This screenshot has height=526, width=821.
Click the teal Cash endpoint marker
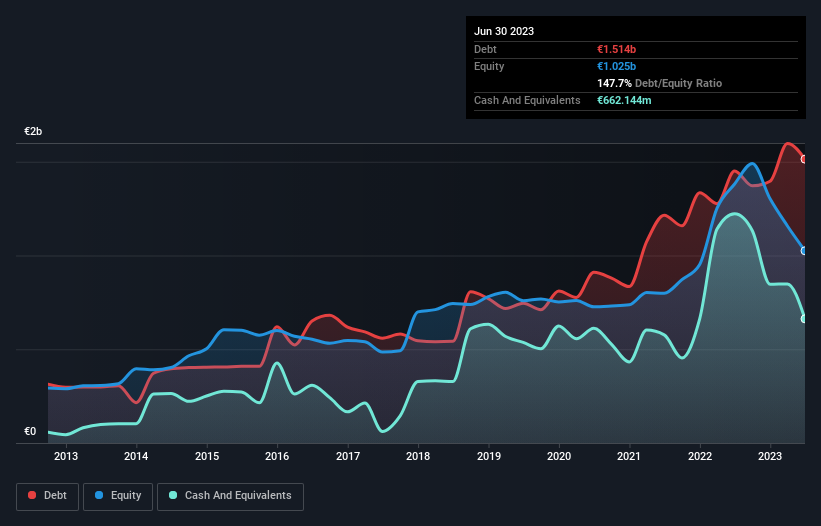coord(804,319)
